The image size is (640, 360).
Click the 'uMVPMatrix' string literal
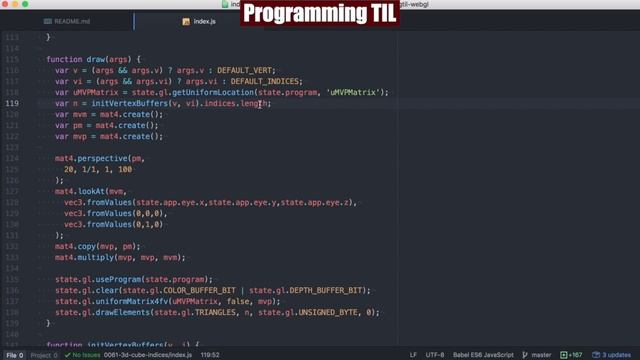[x=353, y=92]
